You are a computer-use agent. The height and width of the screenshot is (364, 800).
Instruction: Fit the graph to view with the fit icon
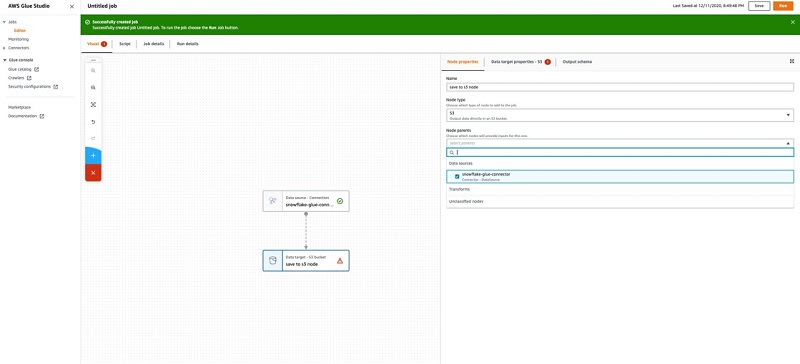tap(93, 105)
